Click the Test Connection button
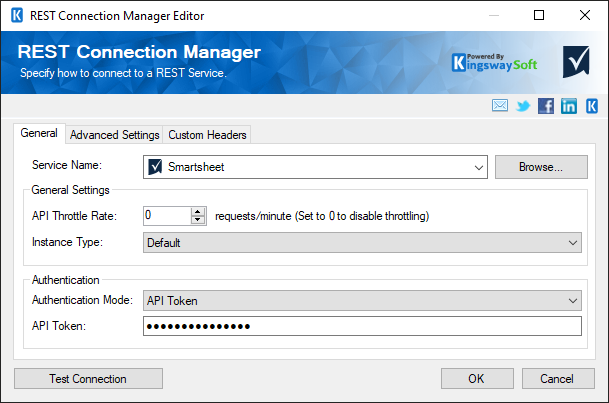The width and height of the screenshot is (609, 403). pyautogui.click(x=88, y=379)
